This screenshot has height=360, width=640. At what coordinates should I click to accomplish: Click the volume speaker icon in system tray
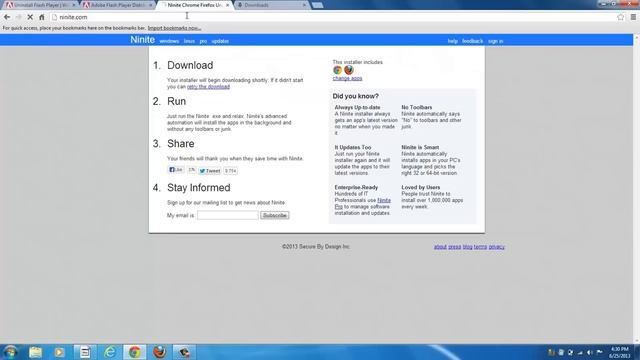pos(589,352)
